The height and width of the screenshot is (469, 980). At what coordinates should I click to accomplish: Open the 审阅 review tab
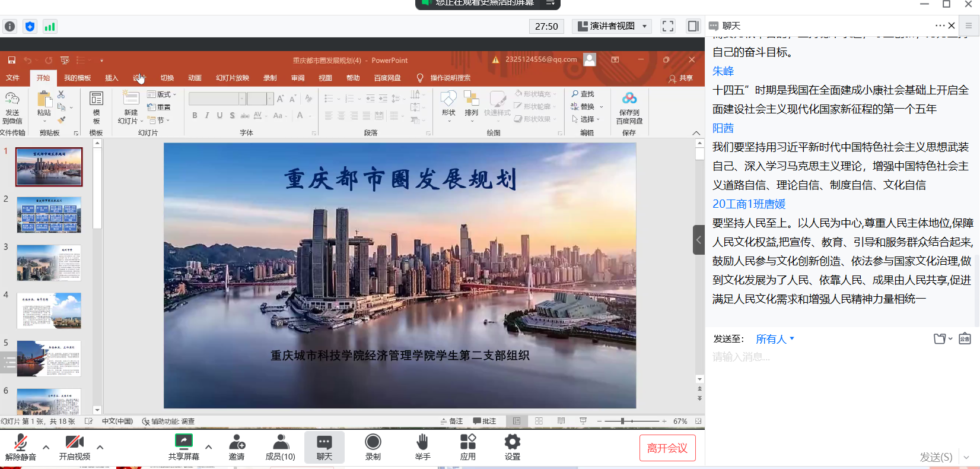[298, 78]
